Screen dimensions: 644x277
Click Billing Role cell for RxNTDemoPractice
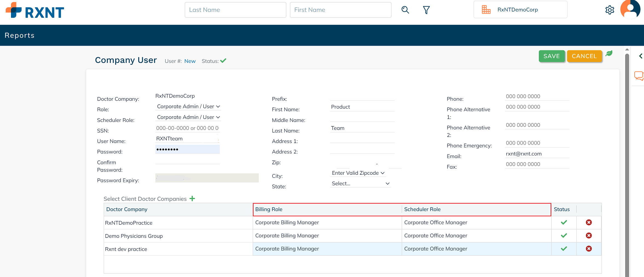327,223
